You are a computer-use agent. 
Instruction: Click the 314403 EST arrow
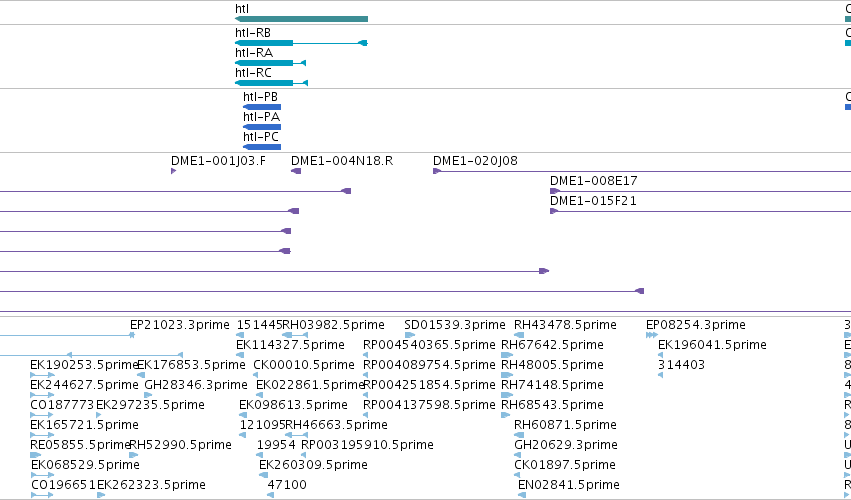tap(661, 375)
